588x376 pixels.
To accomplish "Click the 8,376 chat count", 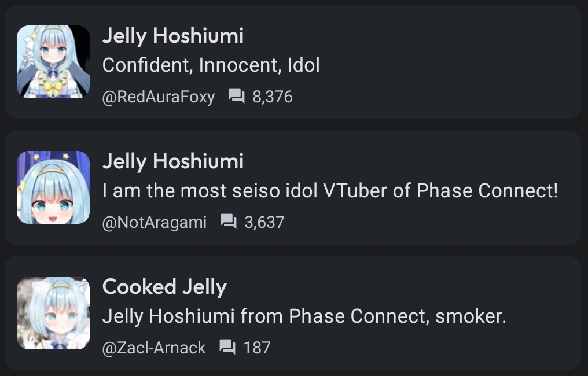I will tap(273, 97).
